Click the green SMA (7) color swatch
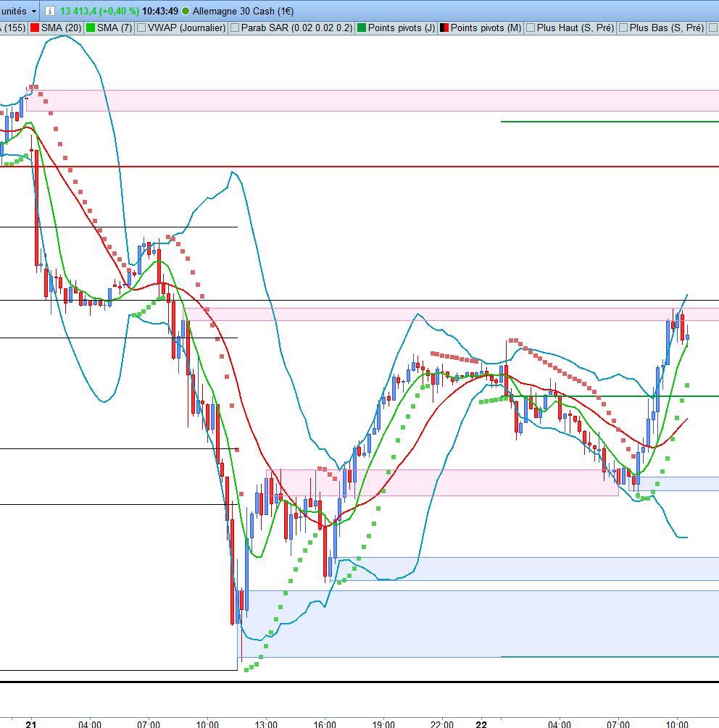The height and width of the screenshot is (728, 719). click(x=90, y=28)
